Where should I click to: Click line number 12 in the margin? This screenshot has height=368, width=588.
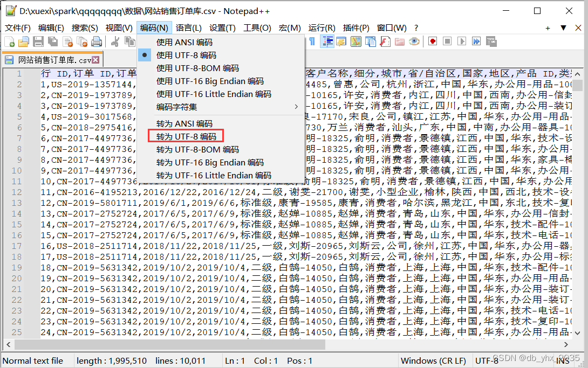coord(17,192)
